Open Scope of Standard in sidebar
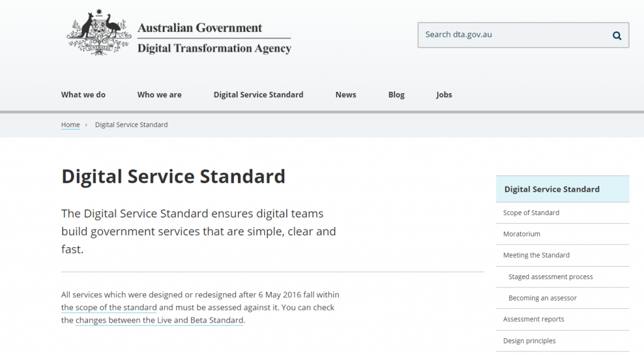644x354 pixels. [x=563, y=213]
